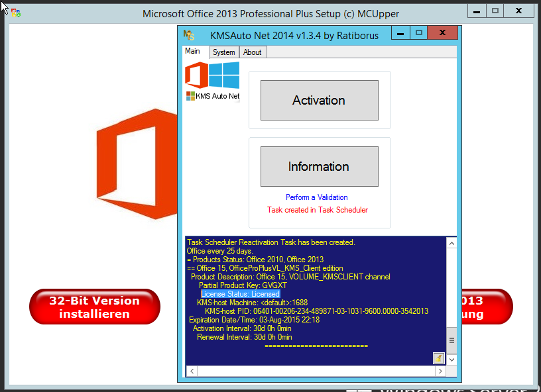Click the highlighted License Status line
The image size is (541, 392).
(240, 294)
